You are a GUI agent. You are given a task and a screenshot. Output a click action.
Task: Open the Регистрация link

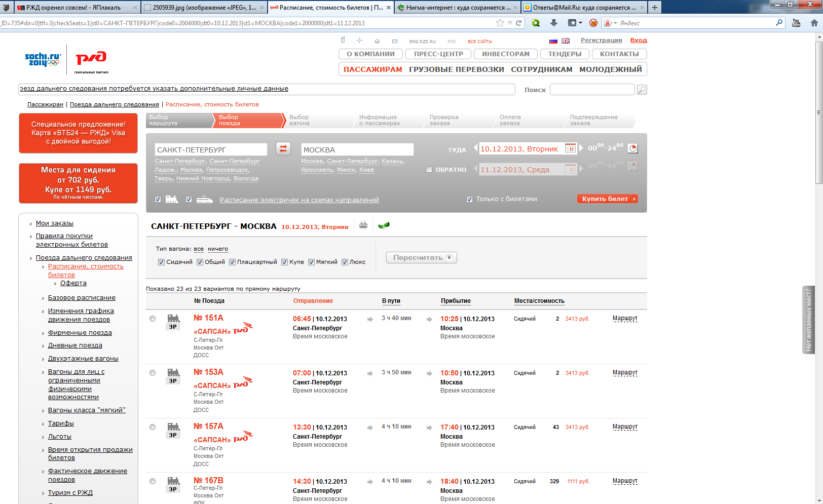[x=602, y=40]
